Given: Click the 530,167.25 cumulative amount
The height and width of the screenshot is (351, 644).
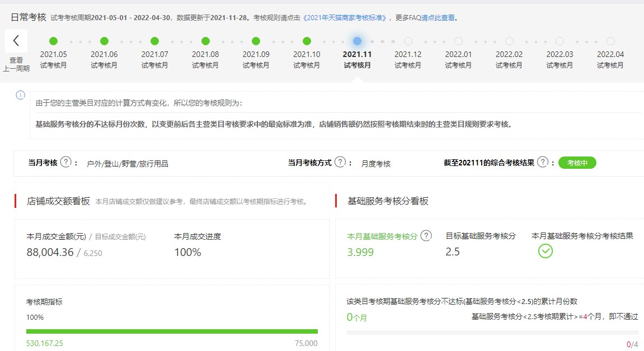Looking at the screenshot, I should tap(45, 343).
